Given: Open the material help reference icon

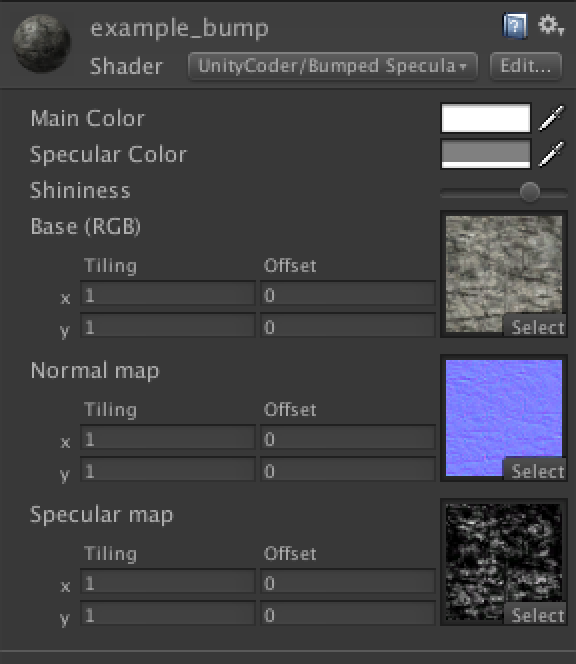Looking at the screenshot, I should (515, 26).
